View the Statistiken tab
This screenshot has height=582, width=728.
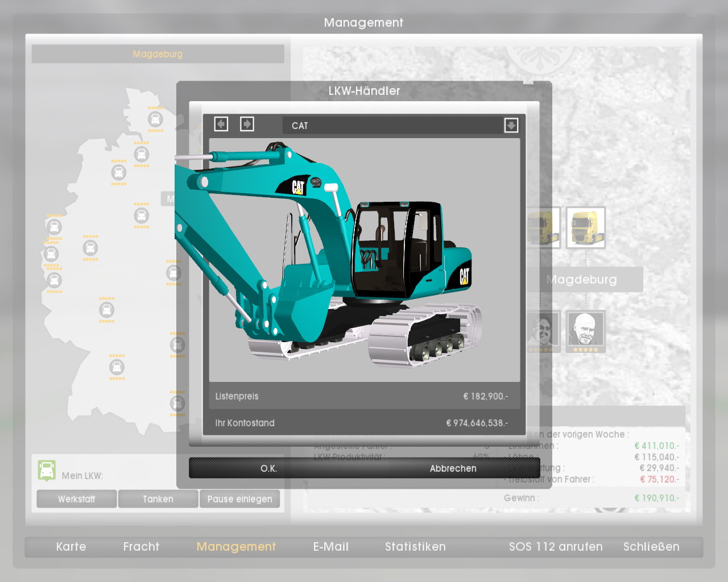[x=415, y=547]
